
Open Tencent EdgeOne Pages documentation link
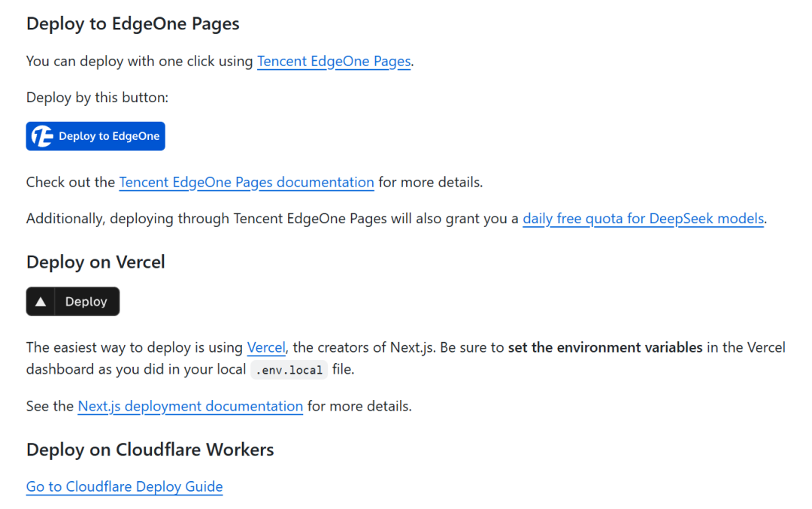pos(247,182)
